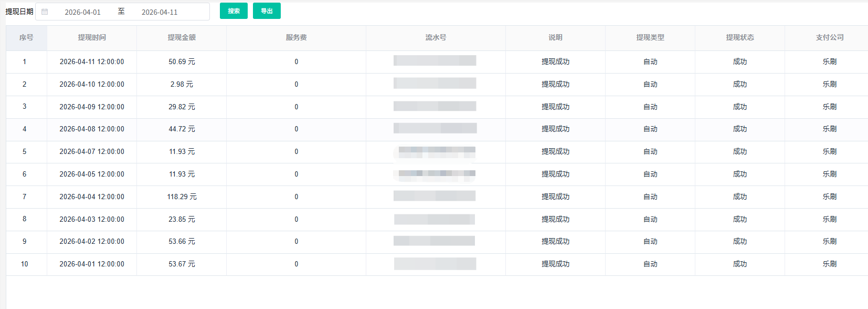This screenshot has width=868, height=309.
Task: Select the 流水号 column header
Action: (x=436, y=37)
